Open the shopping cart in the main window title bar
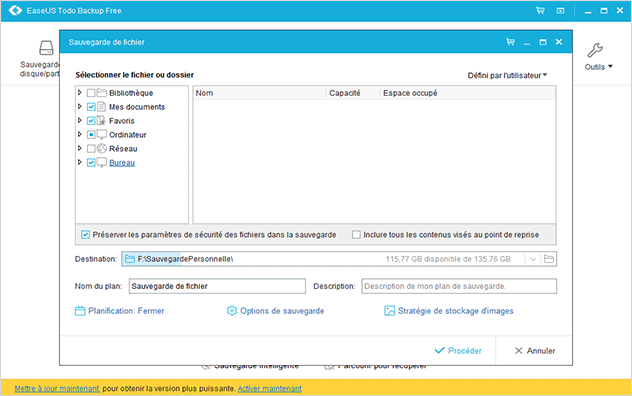 pos(540,10)
